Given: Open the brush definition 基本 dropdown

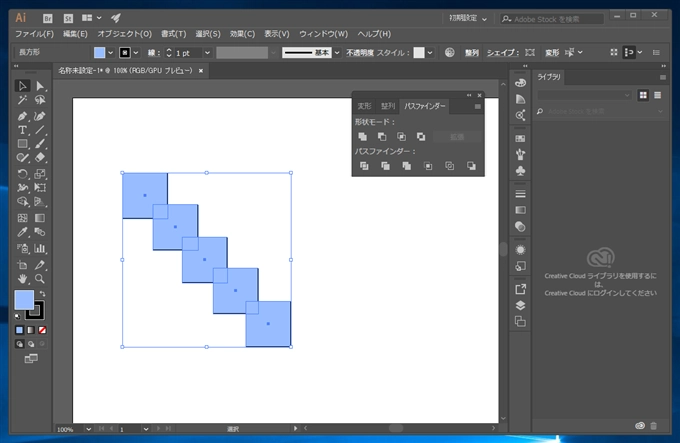Looking at the screenshot, I should pos(337,53).
